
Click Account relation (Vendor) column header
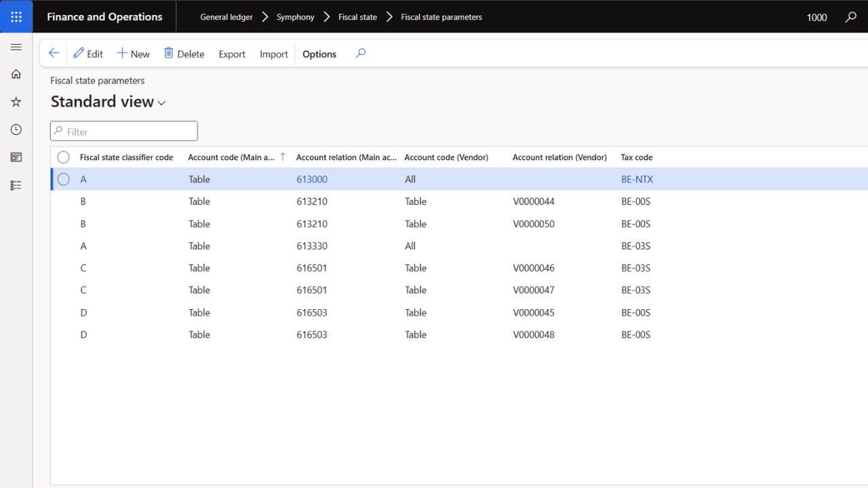(559, 157)
